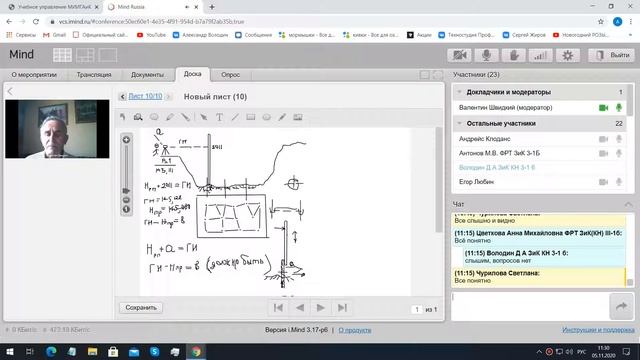Viewport: 640px width, 360px height.
Task: Select the grid layout icon next to Mind logo
Action: (62, 55)
